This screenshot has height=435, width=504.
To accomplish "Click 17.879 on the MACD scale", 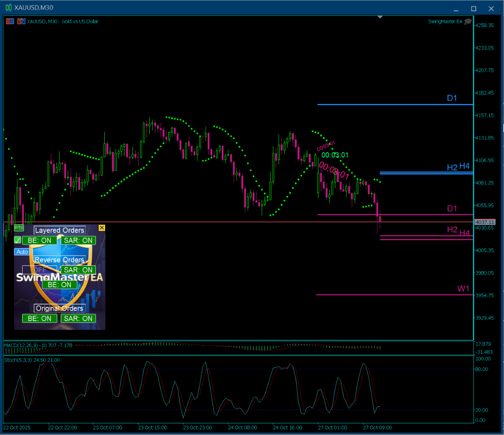I will pyautogui.click(x=483, y=344).
